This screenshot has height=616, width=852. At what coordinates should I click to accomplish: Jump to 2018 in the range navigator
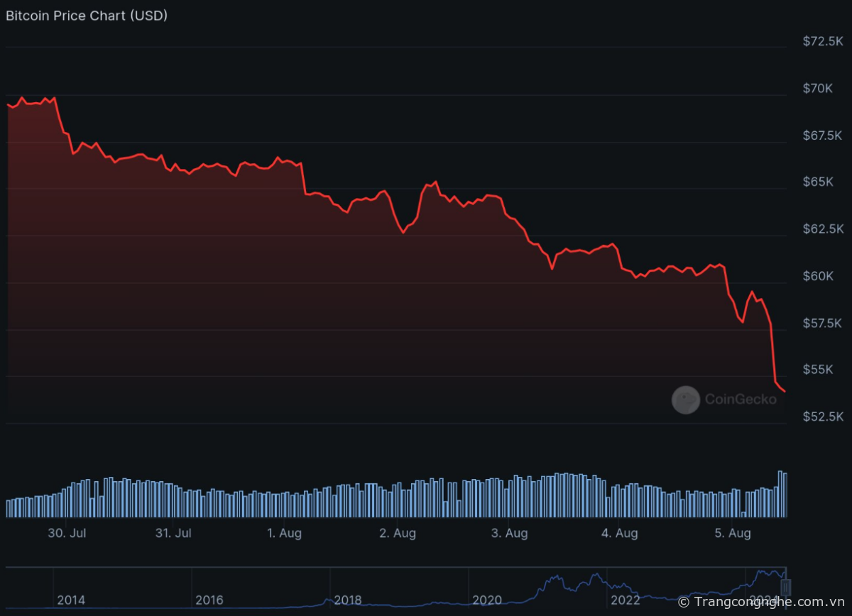(x=347, y=600)
